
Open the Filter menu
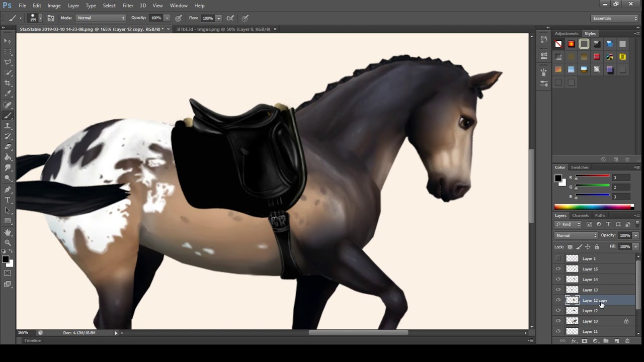tap(128, 6)
